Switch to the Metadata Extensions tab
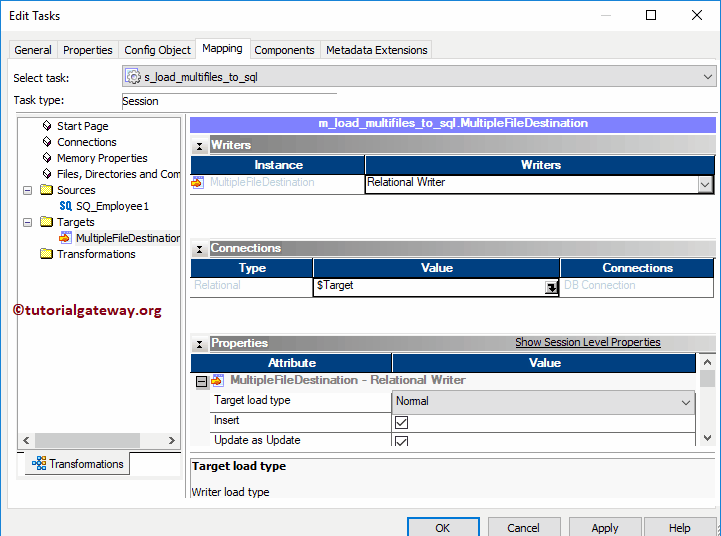The image size is (721, 536). (376, 50)
